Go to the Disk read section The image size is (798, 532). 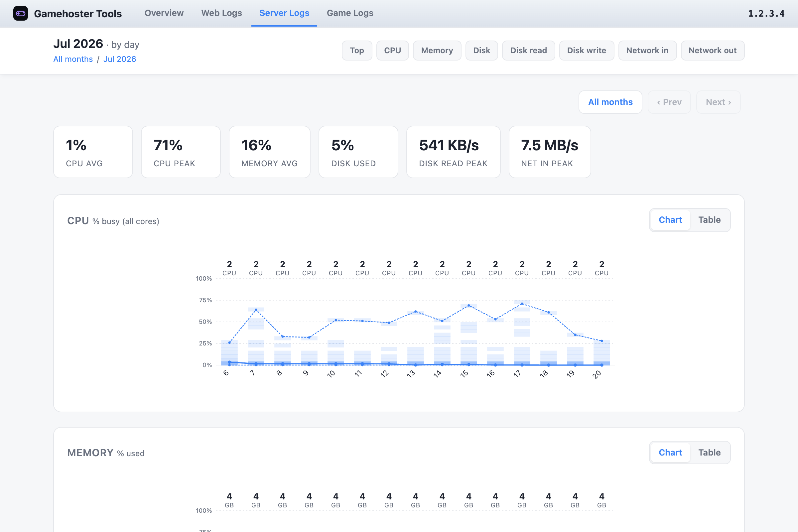pos(528,51)
